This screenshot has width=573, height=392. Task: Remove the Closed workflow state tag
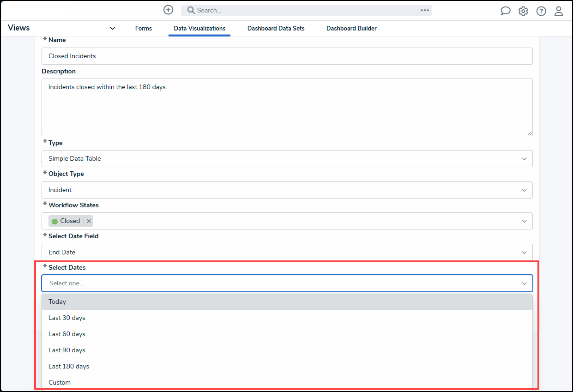pos(89,221)
